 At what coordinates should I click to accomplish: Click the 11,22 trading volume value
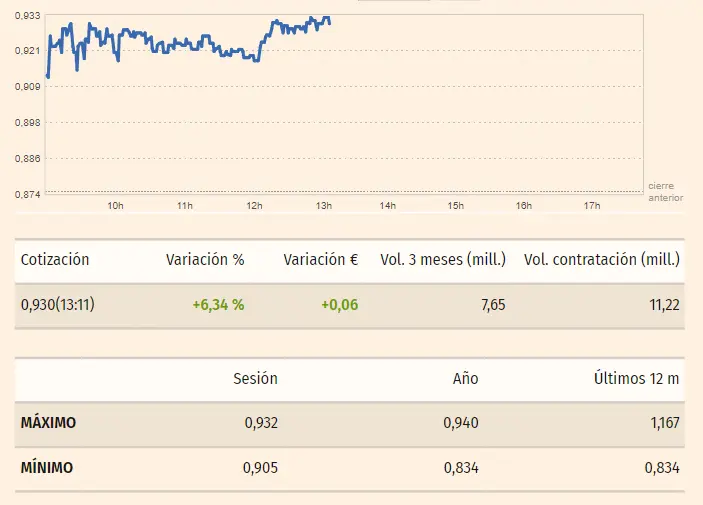pos(663,305)
